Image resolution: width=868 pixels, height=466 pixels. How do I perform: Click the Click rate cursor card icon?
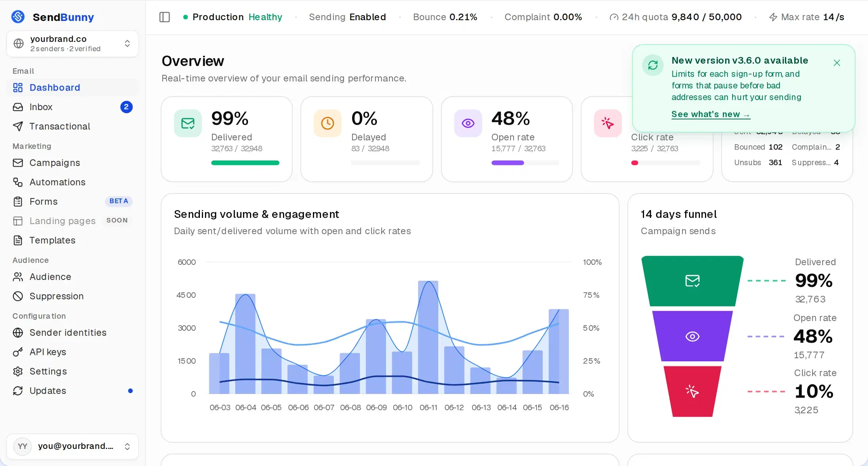[x=608, y=123]
